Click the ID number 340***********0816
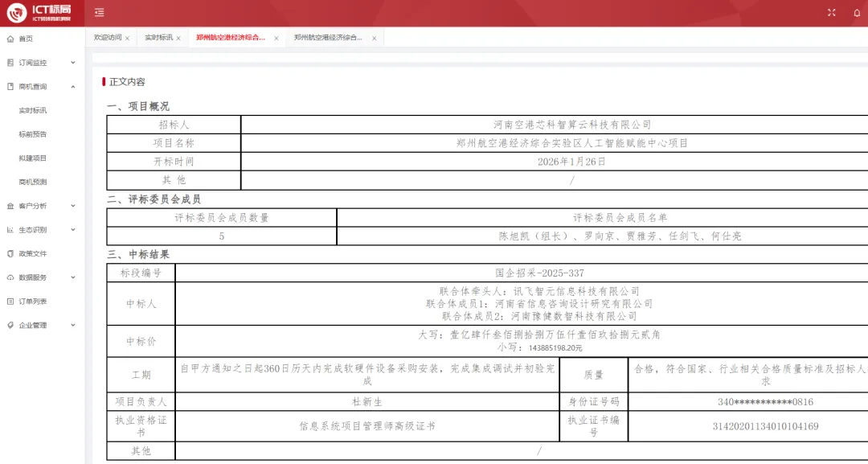This screenshot has width=868, height=464. click(766, 402)
